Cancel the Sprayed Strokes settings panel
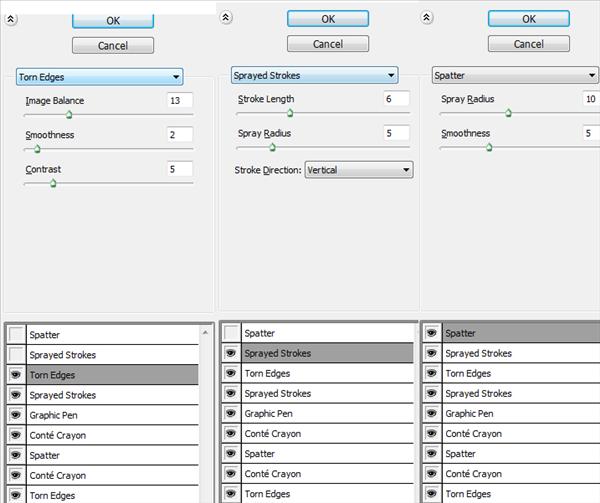 pos(328,44)
